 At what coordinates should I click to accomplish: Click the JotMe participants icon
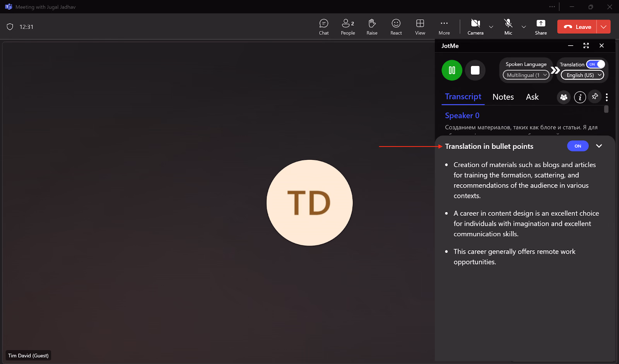[x=564, y=97]
